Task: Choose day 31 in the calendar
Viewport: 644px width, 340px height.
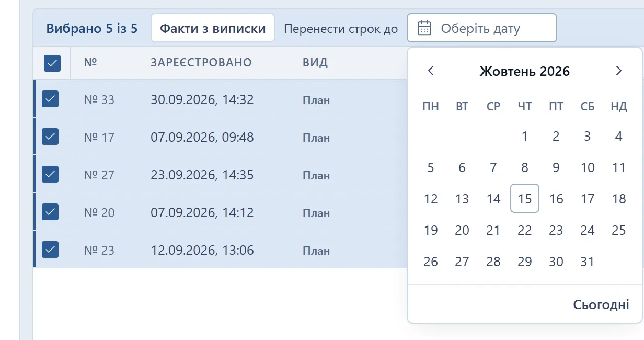Action: 588,262
